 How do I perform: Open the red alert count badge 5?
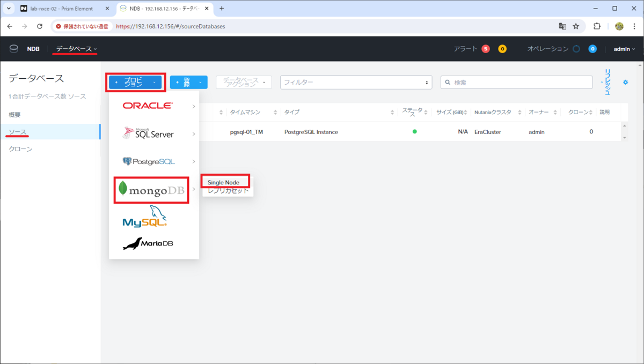[x=486, y=49]
